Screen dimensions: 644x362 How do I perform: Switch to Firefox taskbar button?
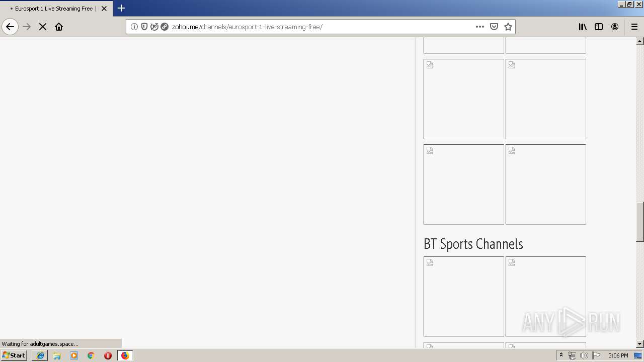125,355
